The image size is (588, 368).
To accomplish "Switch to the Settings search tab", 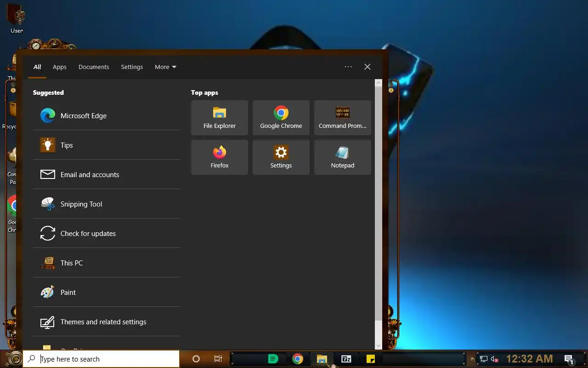I will (132, 67).
